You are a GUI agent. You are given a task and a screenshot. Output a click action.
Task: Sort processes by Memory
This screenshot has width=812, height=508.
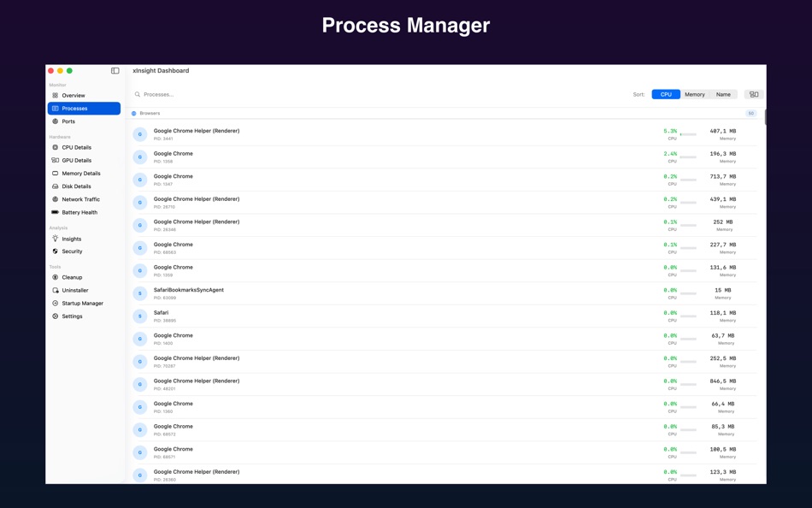pos(695,94)
